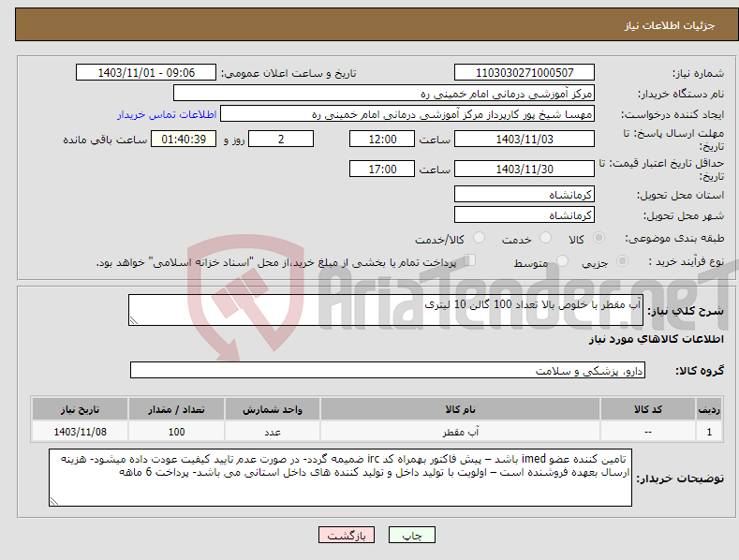
Task: Click the quantity cell showing 100
Action: coord(176,432)
